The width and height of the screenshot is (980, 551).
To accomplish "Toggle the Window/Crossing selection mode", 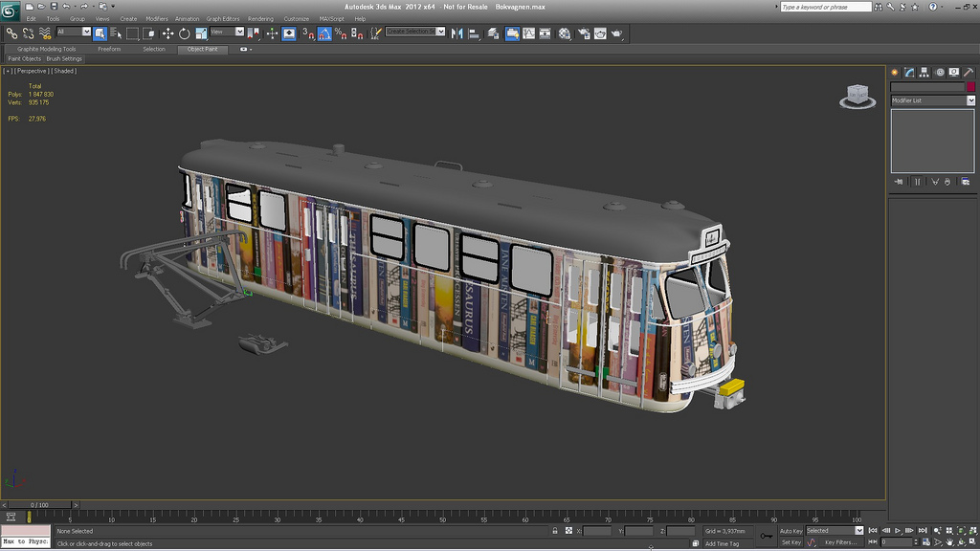I will (148, 33).
